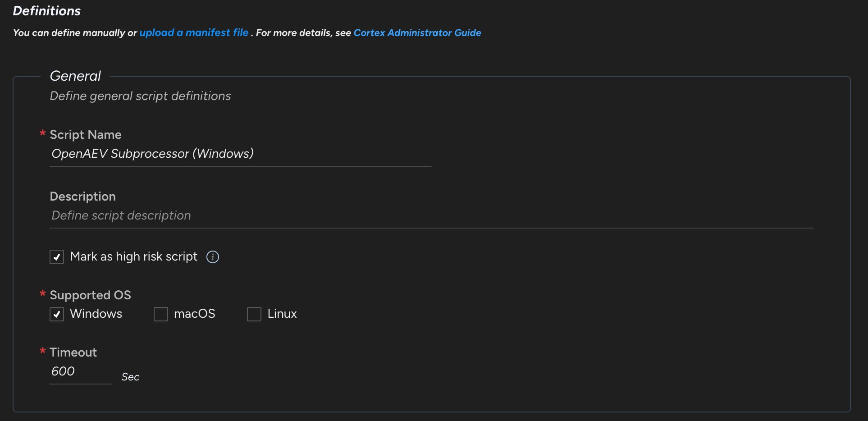Click into the Description text field
Viewport: 868px width, 421px height.
point(431,215)
